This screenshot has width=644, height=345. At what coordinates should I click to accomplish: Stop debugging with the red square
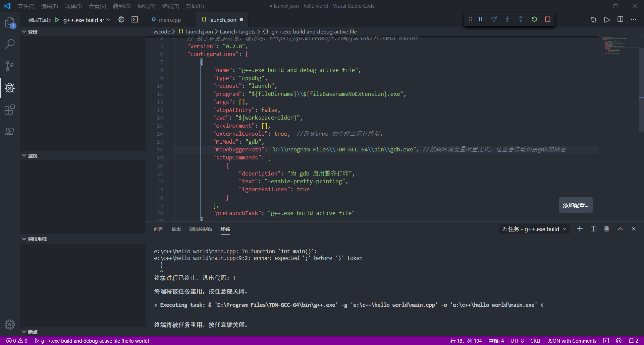[x=547, y=19]
